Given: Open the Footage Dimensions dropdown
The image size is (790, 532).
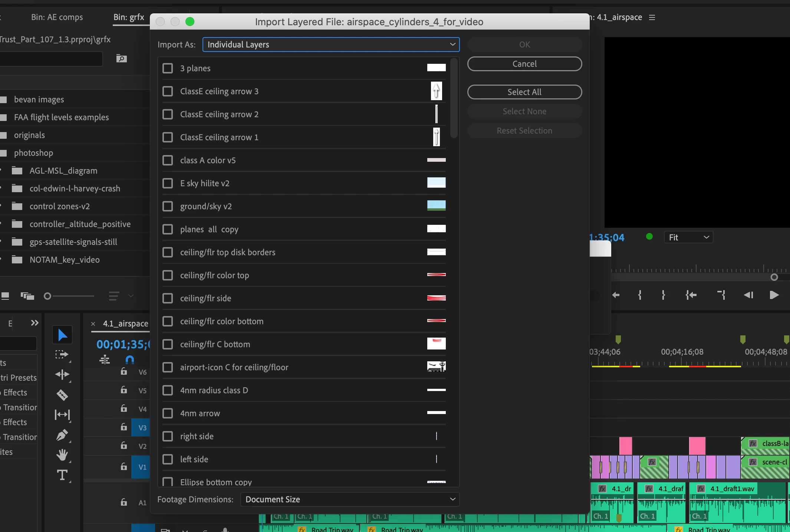Looking at the screenshot, I should point(350,499).
